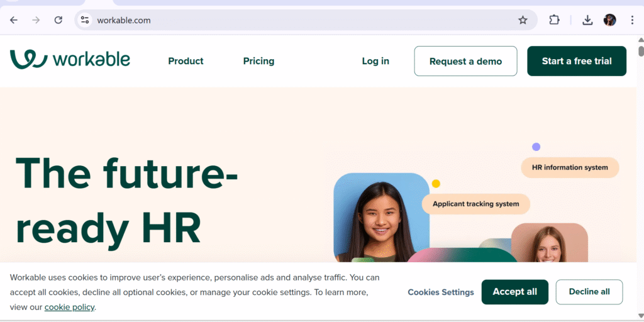Open the Extensions puzzle icon
The width and height of the screenshot is (644, 322).
pyautogui.click(x=555, y=20)
